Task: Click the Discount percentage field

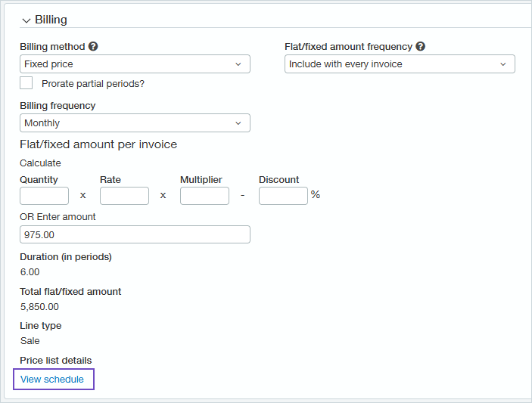Action: [283, 196]
